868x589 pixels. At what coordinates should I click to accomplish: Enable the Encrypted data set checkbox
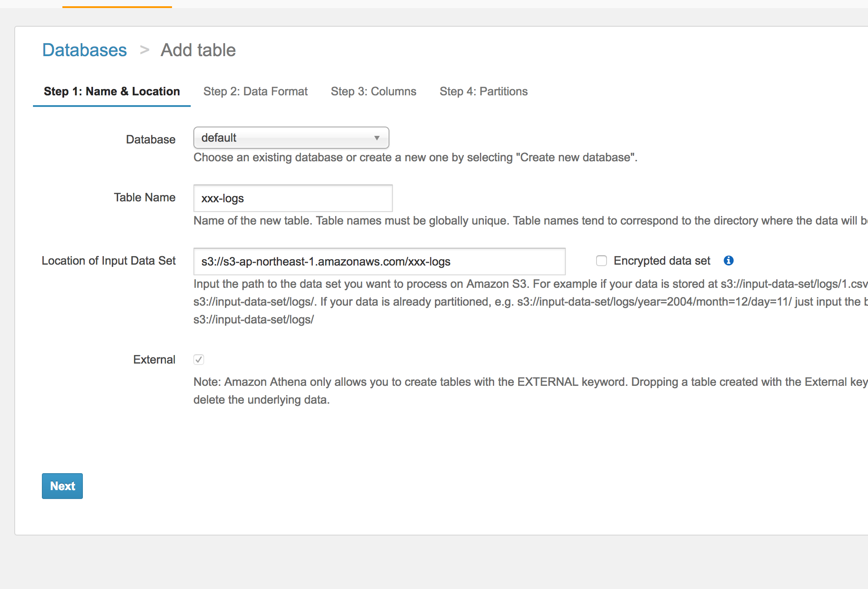pos(602,261)
